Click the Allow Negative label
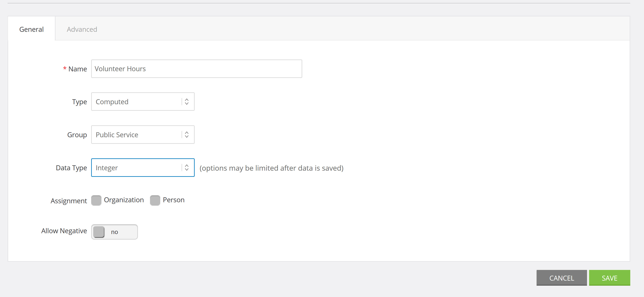This screenshot has width=644, height=297. coord(64,231)
